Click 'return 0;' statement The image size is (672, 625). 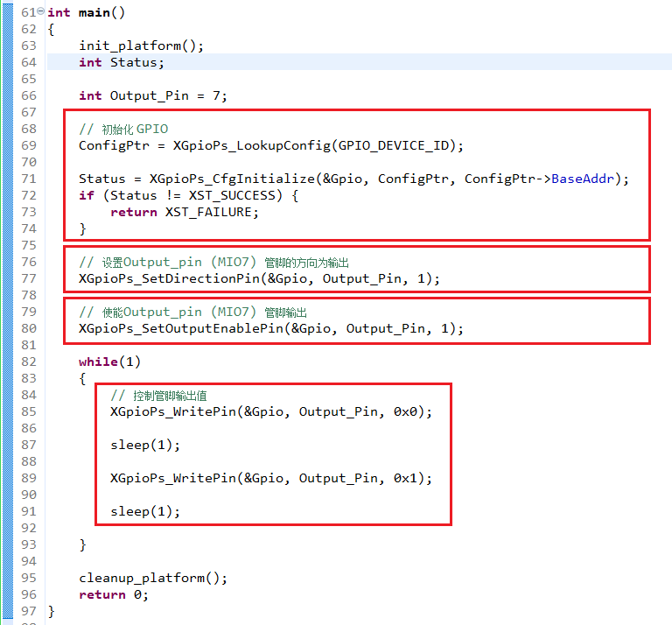click(x=114, y=595)
